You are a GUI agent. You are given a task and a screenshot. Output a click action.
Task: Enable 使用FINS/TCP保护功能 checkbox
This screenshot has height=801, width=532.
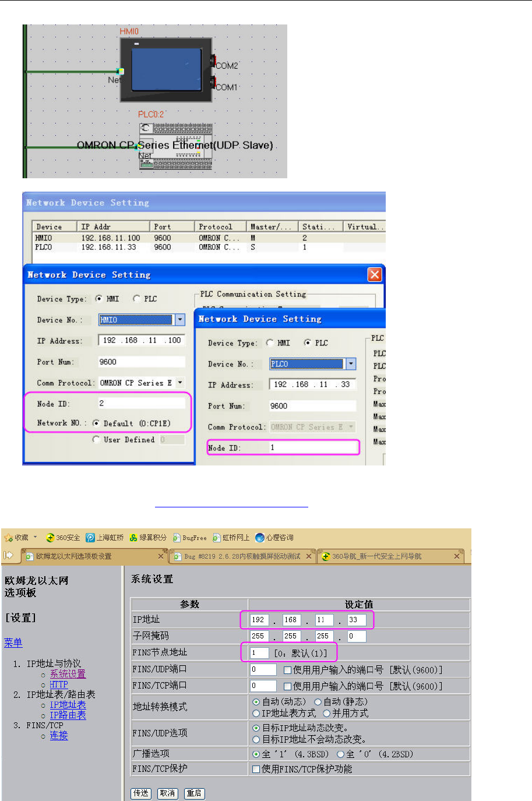point(256,769)
